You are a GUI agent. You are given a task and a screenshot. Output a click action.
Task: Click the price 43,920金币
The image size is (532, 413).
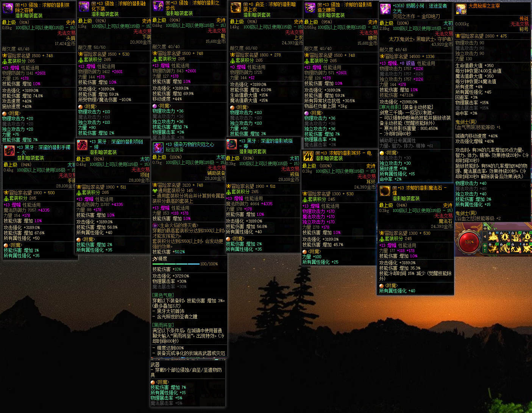coord(442,44)
